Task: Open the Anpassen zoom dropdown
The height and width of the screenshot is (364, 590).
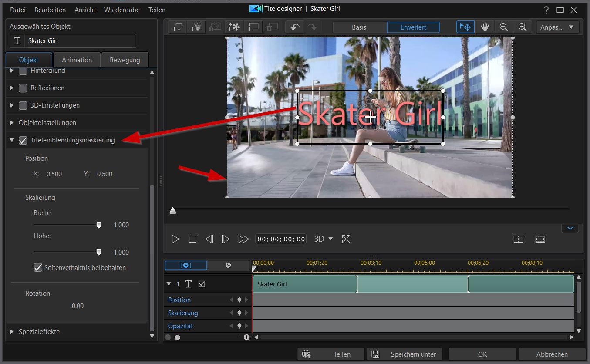Action: pyautogui.click(x=557, y=27)
